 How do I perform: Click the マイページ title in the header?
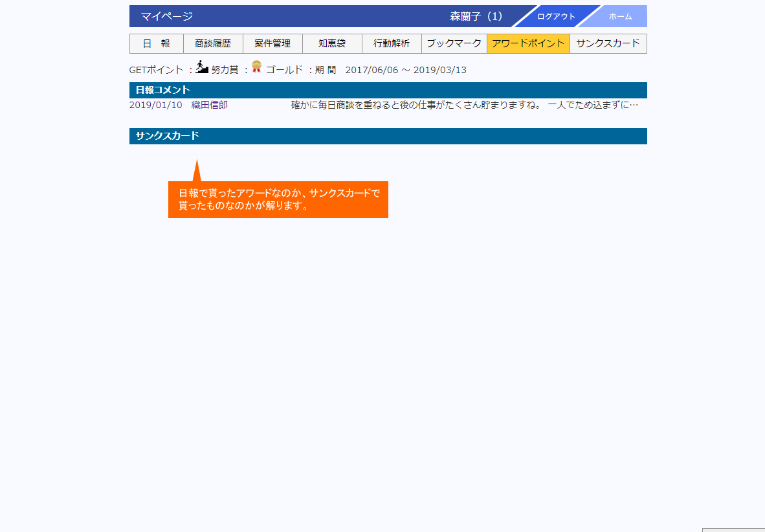tap(167, 17)
